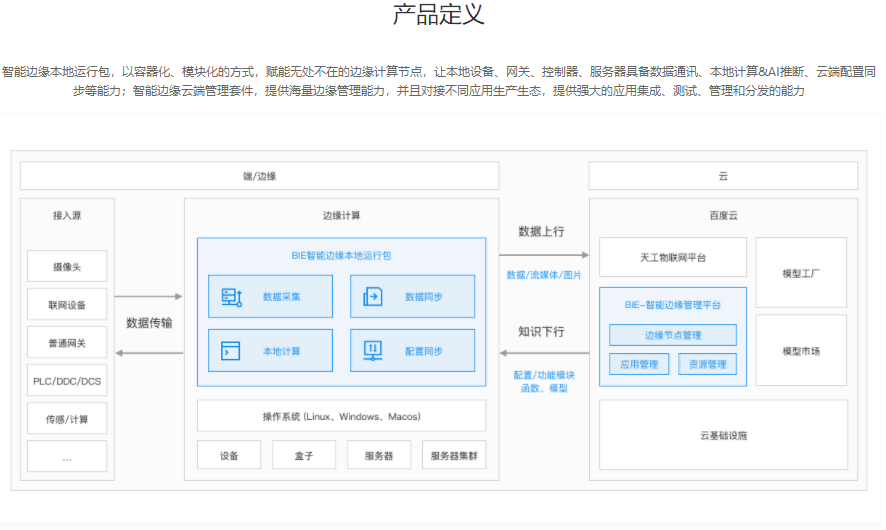This screenshot has width=886, height=530.
Task: Select the 应用管理 box
Action: pyautogui.click(x=639, y=364)
